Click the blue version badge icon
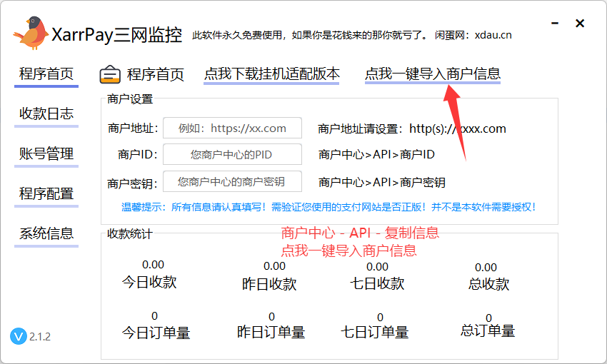Image resolution: width=607 pixels, height=364 pixels. [19, 336]
